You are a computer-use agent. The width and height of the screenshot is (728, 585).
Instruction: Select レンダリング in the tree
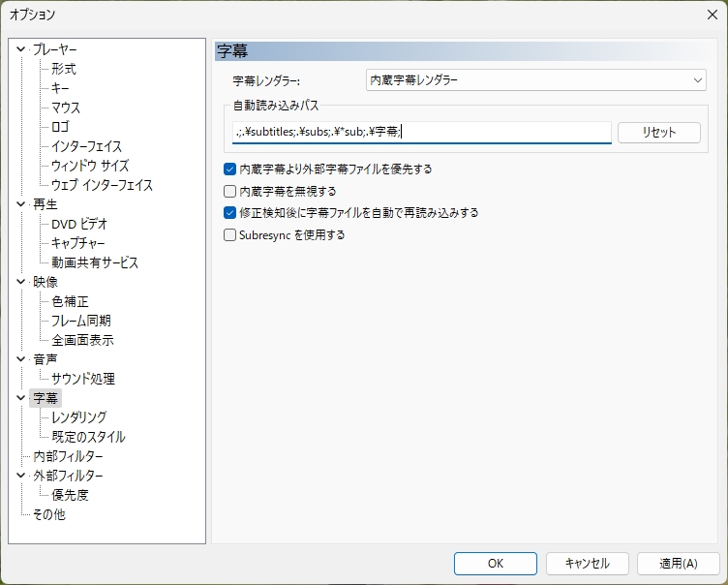pos(79,417)
